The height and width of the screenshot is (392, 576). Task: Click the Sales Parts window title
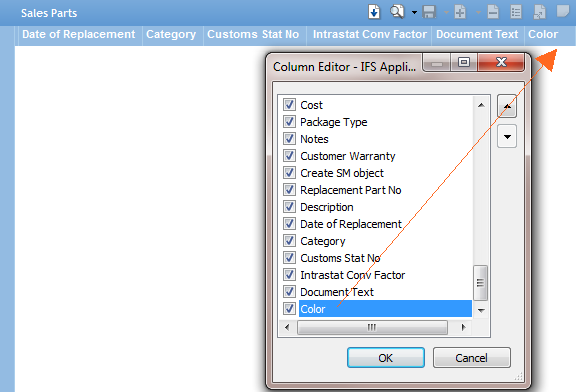point(49,13)
